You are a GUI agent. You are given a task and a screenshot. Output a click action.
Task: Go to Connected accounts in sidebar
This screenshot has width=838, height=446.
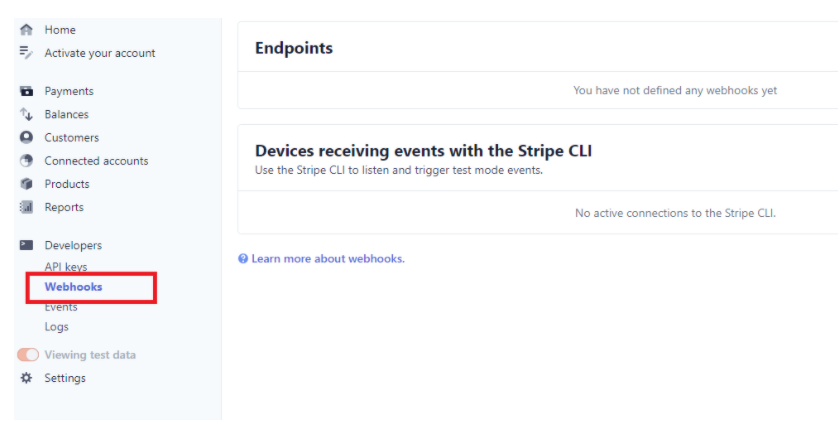pos(96,161)
